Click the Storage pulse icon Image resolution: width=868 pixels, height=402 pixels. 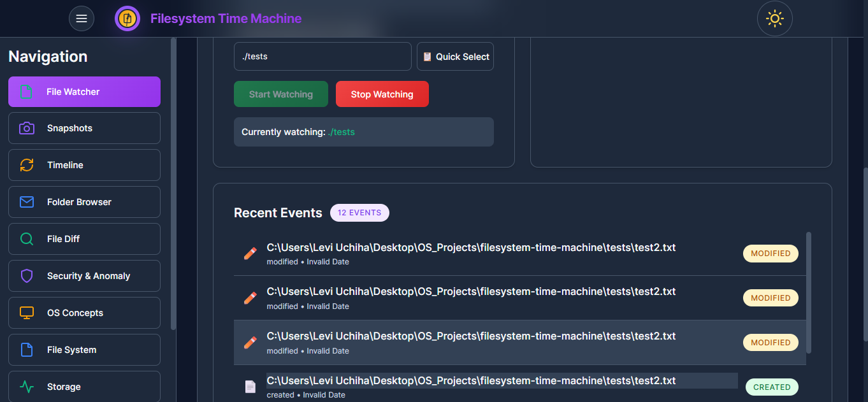(x=27, y=387)
